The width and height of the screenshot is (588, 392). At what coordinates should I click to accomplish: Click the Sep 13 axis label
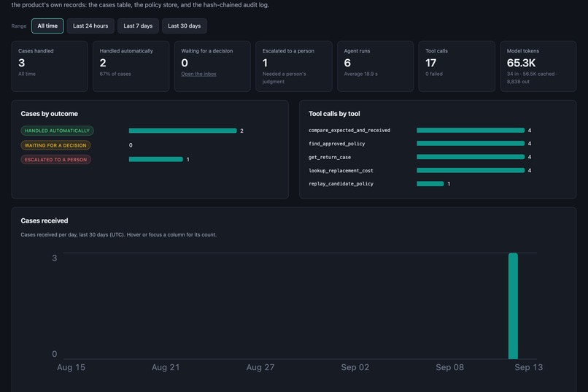point(528,367)
